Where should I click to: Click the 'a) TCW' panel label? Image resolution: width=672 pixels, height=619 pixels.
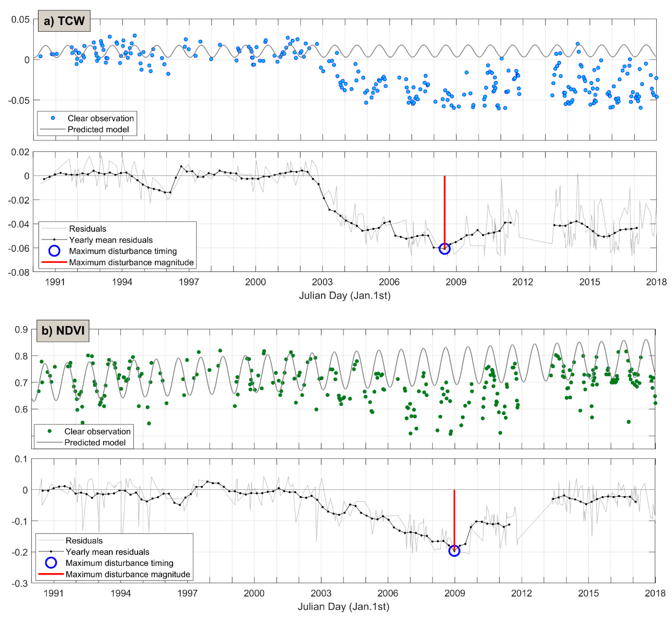point(64,21)
